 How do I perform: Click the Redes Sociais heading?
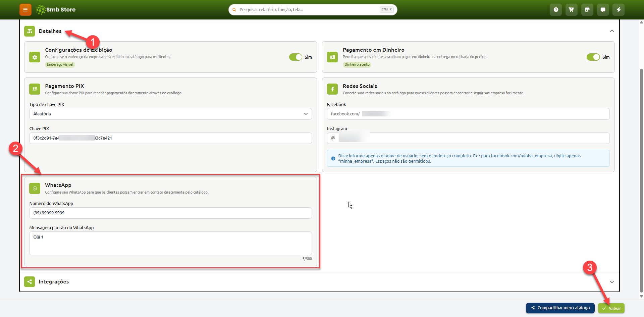pyautogui.click(x=360, y=86)
